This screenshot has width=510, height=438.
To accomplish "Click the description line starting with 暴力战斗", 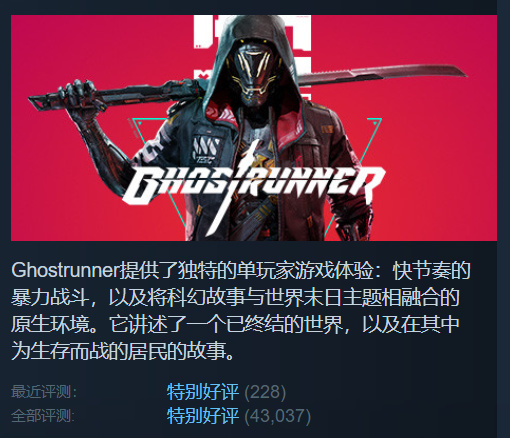I will pos(235,297).
